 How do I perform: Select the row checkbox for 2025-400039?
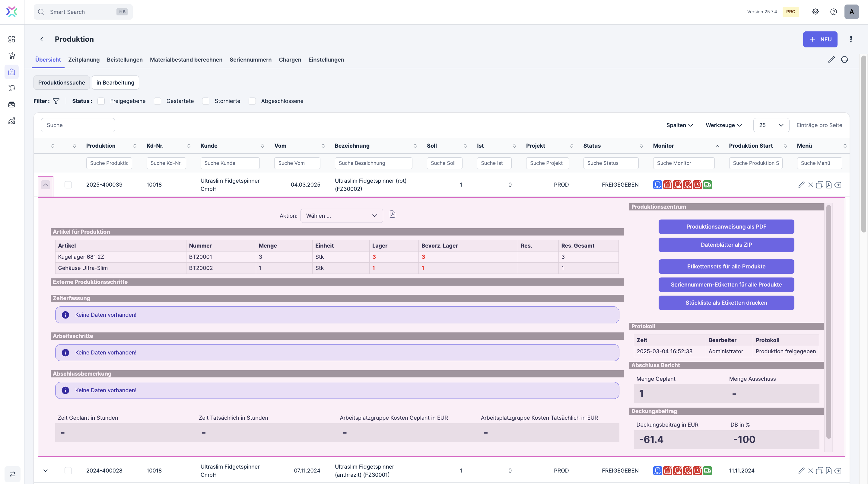(x=68, y=185)
